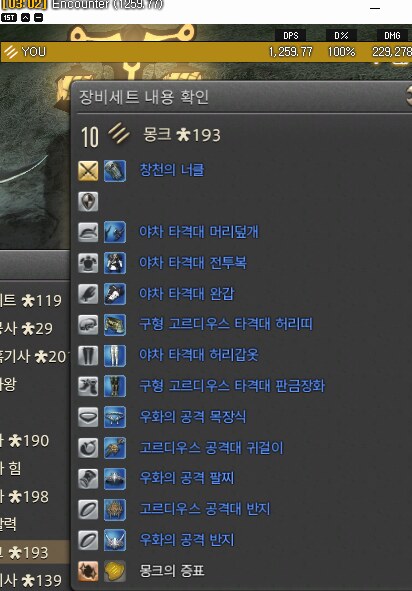This screenshot has height=591, width=412.
Task: Collapse the overlay with the up-arrow button
Action: click(25, 18)
